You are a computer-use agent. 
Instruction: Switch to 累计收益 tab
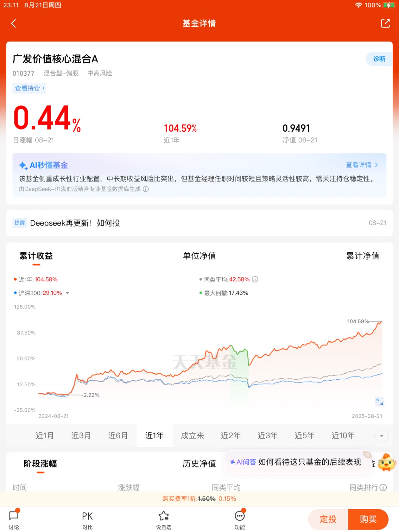pos(36,256)
